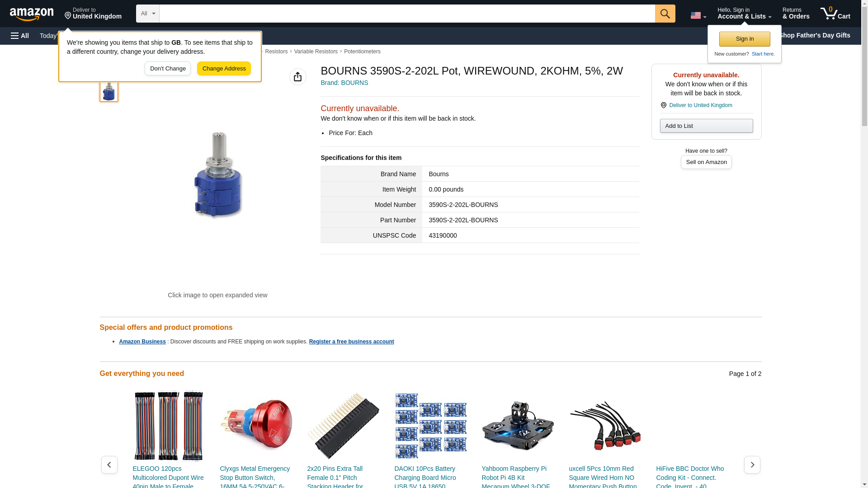Click Don't Change button
This screenshot has width=868, height=488.
[168, 69]
